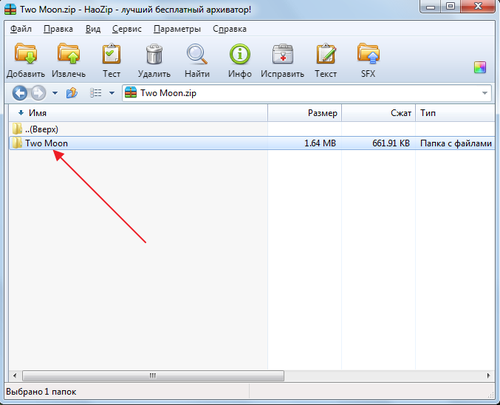Go back with the blue arrow button
500x405 pixels.
click(x=20, y=93)
